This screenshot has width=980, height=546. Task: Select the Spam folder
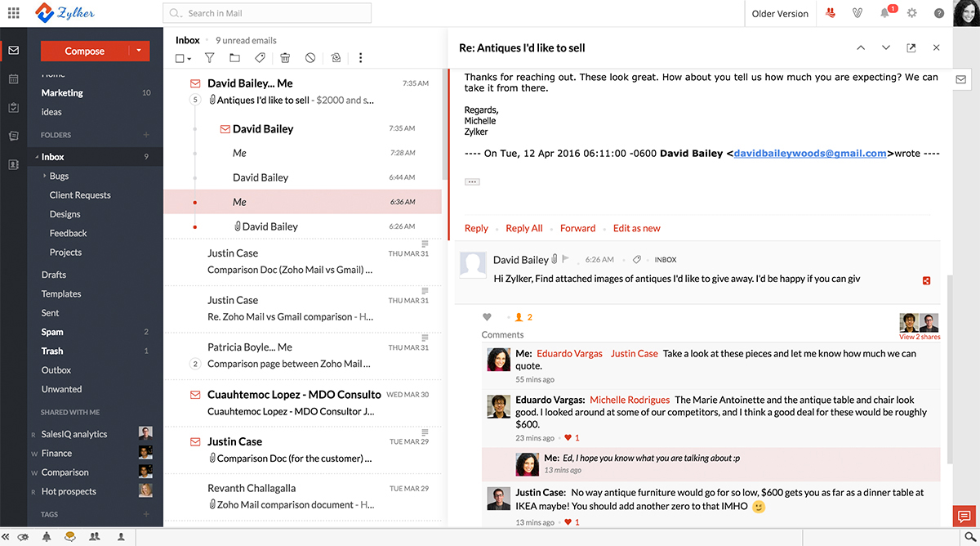coord(52,332)
